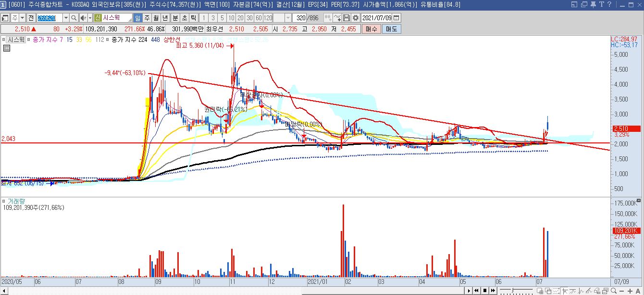644x295 pixels.
Task: Select the 5 interval button
Action: [222, 18]
